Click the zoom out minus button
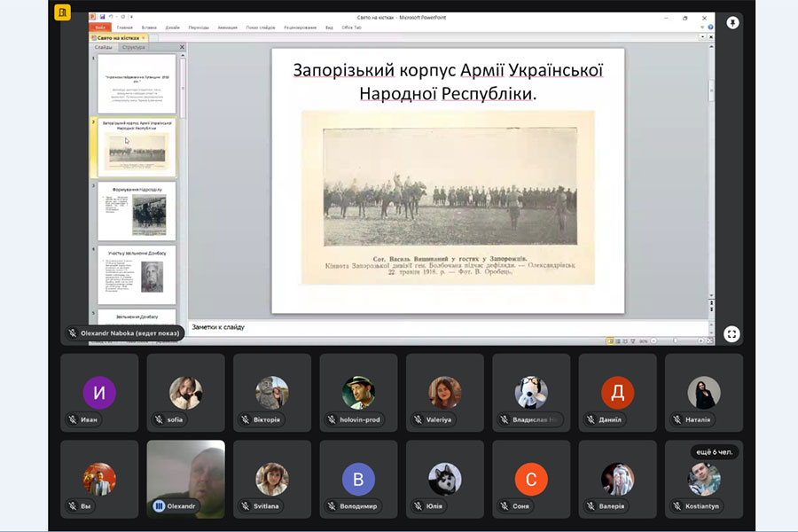This screenshot has width=798, height=532. [x=652, y=340]
